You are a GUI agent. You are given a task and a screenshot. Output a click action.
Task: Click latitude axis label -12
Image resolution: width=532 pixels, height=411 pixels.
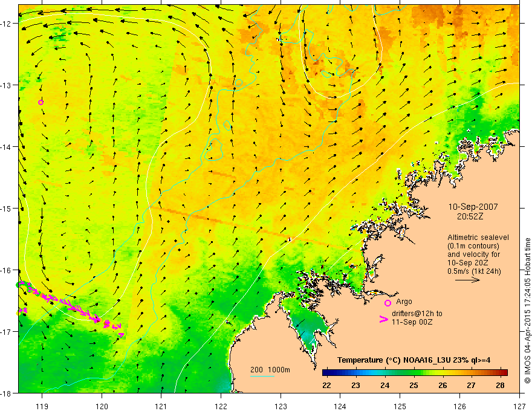(x=6, y=24)
